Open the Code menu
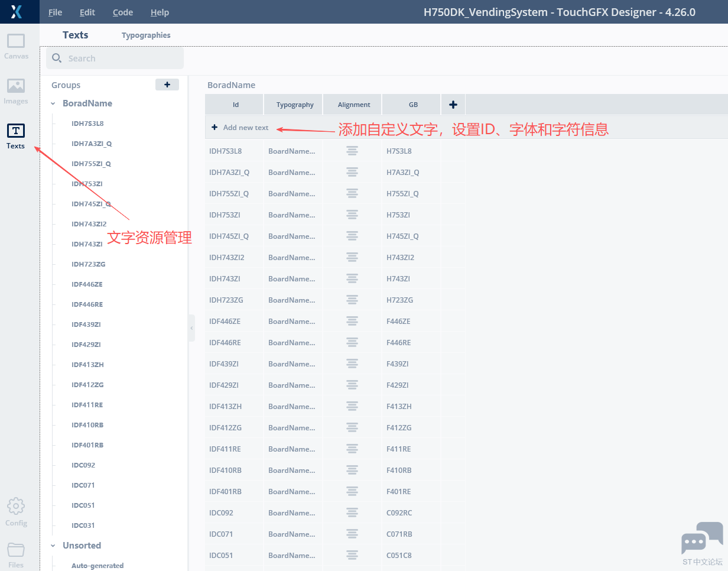 coord(123,12)
